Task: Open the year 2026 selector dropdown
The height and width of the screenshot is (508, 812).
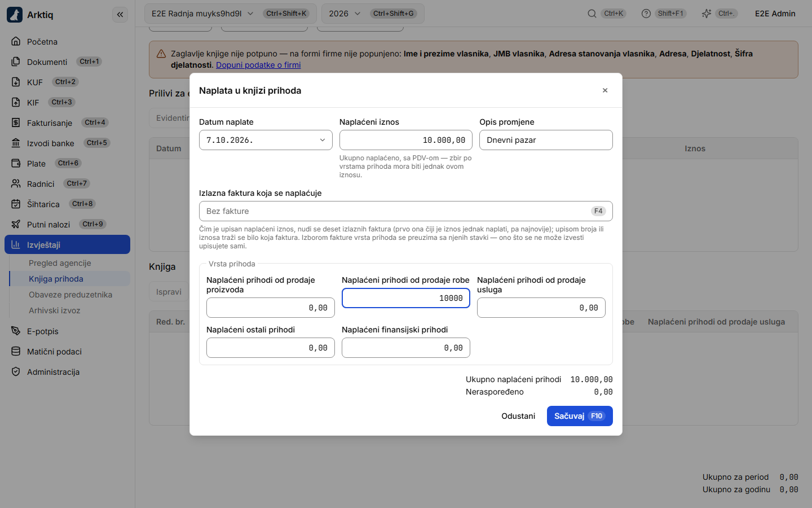Action: (x=373, y=14)
